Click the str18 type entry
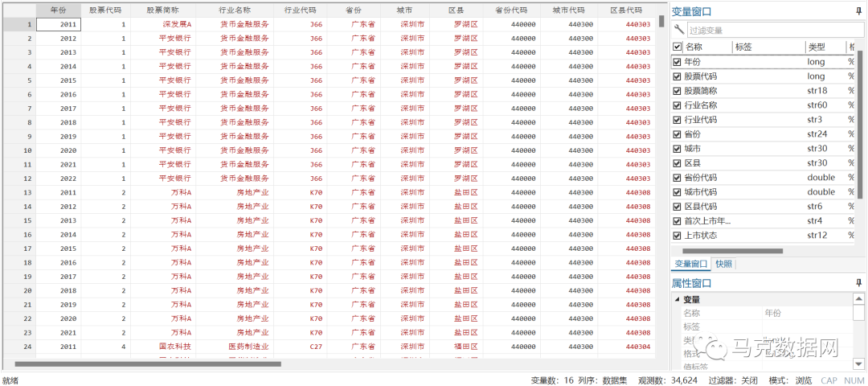This screenshot has width=868, height=386. 817,91
